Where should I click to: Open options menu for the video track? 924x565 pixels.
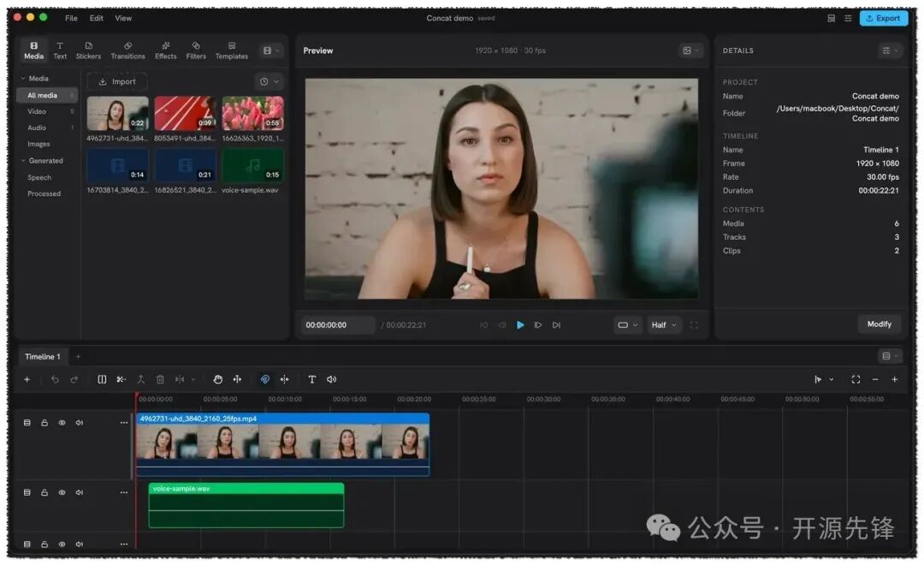click(124, 423)
